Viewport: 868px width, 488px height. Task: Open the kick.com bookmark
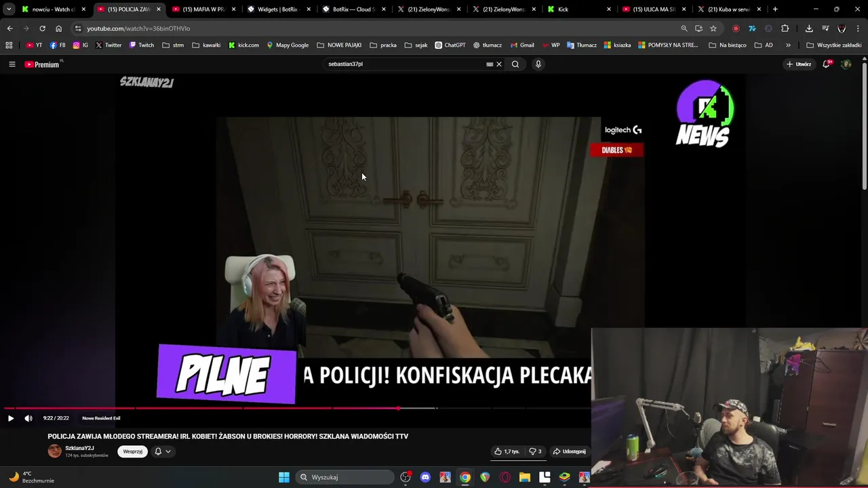243,45
